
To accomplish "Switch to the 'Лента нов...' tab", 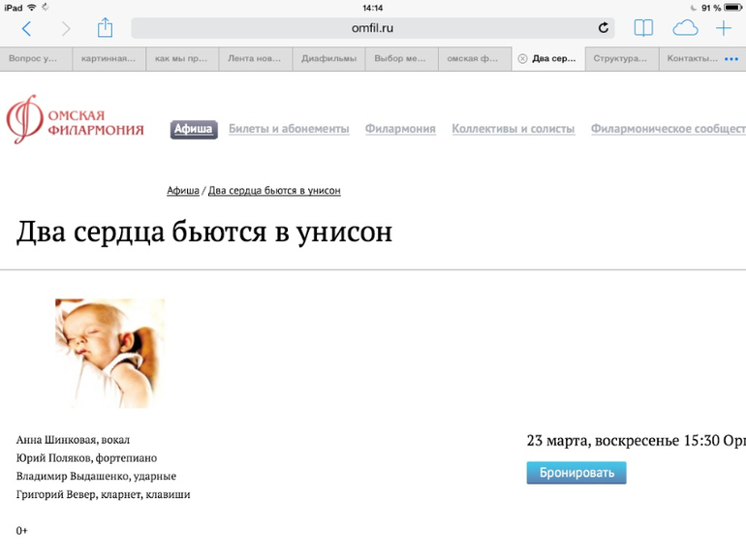I will tap(255, 58).
